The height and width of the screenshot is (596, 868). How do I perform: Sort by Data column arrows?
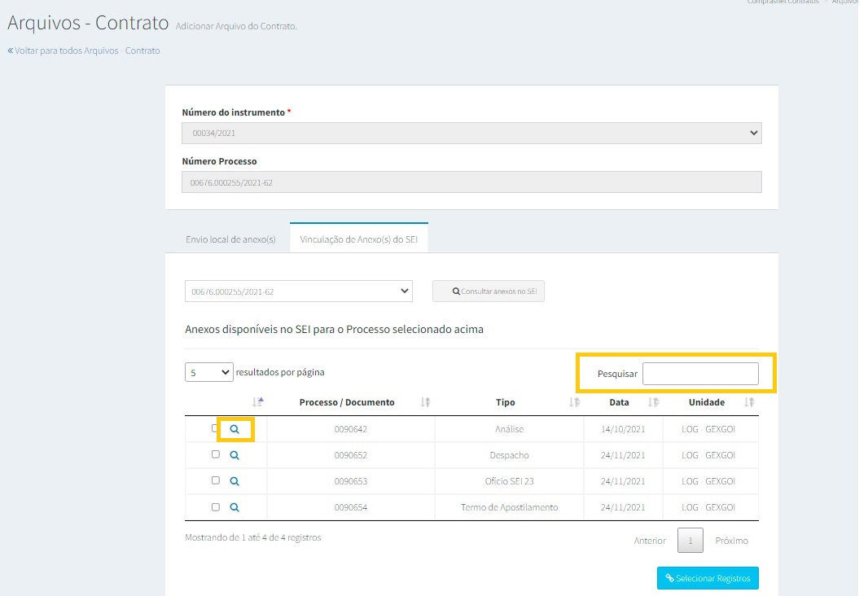click(654, 402)
